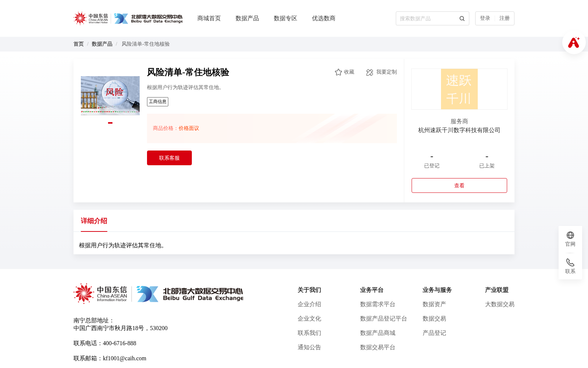Open footer link 数据交易
The width and height of the screenshot is (588, 368).
point(434,319)
